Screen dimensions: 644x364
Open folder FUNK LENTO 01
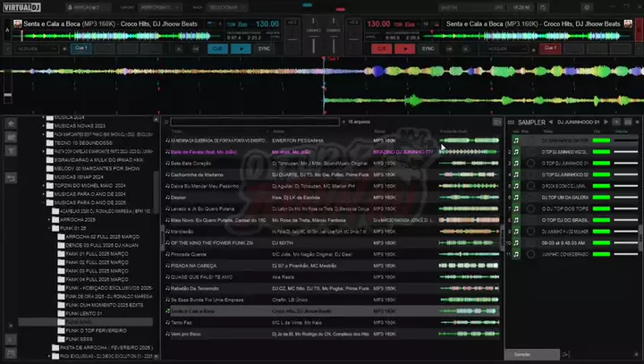tap(84, 313)
